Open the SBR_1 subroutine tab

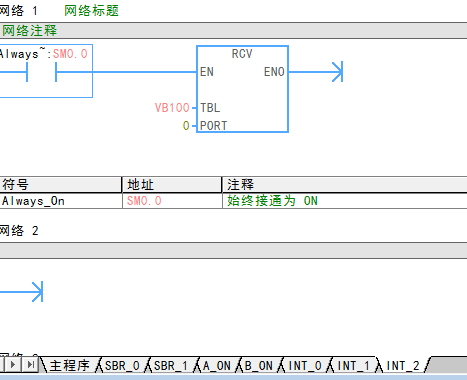[171, 366]
